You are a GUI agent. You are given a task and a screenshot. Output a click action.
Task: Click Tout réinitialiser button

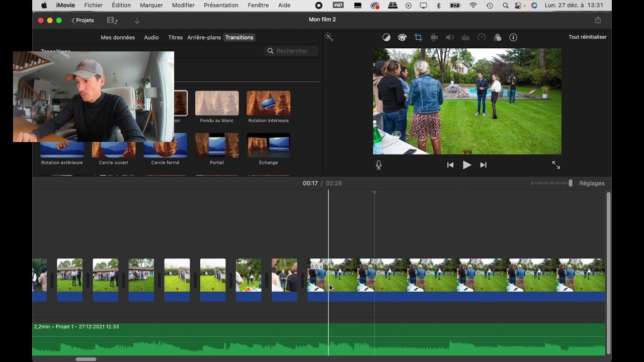coord(588,37)
